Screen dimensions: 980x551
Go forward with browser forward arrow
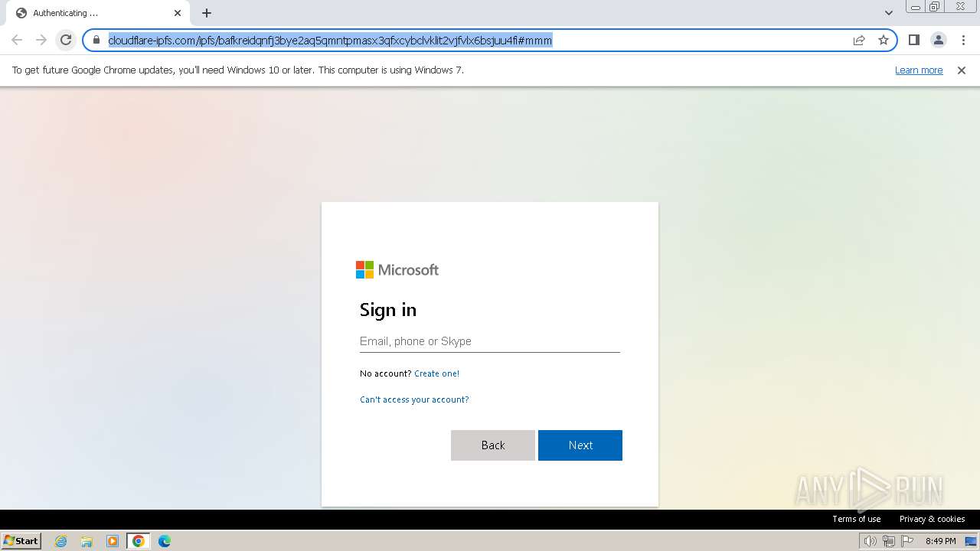pos(41,40)
